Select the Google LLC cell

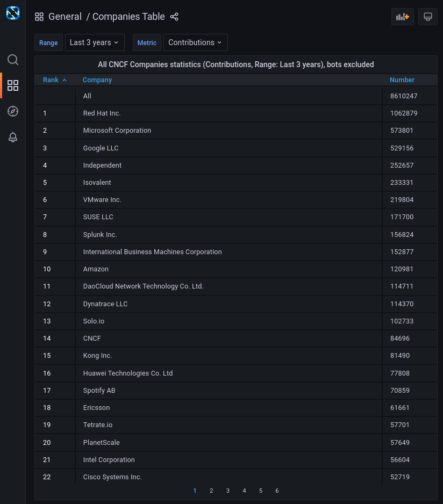[x=228, y=148]
